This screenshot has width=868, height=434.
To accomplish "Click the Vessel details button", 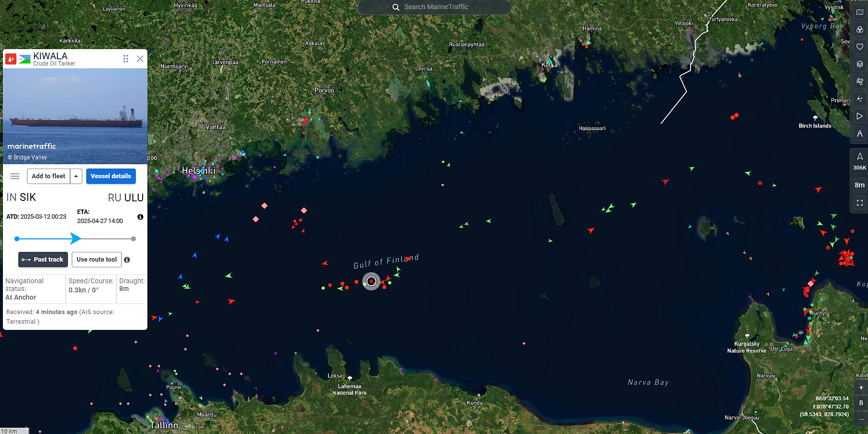I will (111, 176).
